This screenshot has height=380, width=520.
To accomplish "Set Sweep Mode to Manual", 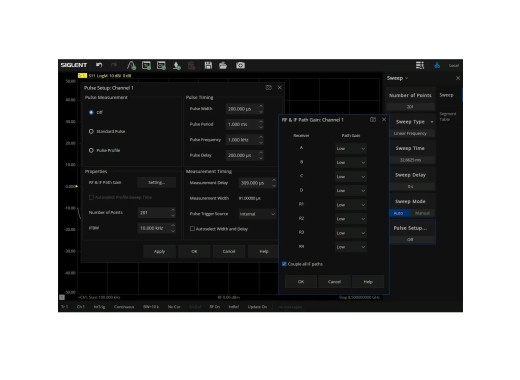I will click(x=422, y=213).
